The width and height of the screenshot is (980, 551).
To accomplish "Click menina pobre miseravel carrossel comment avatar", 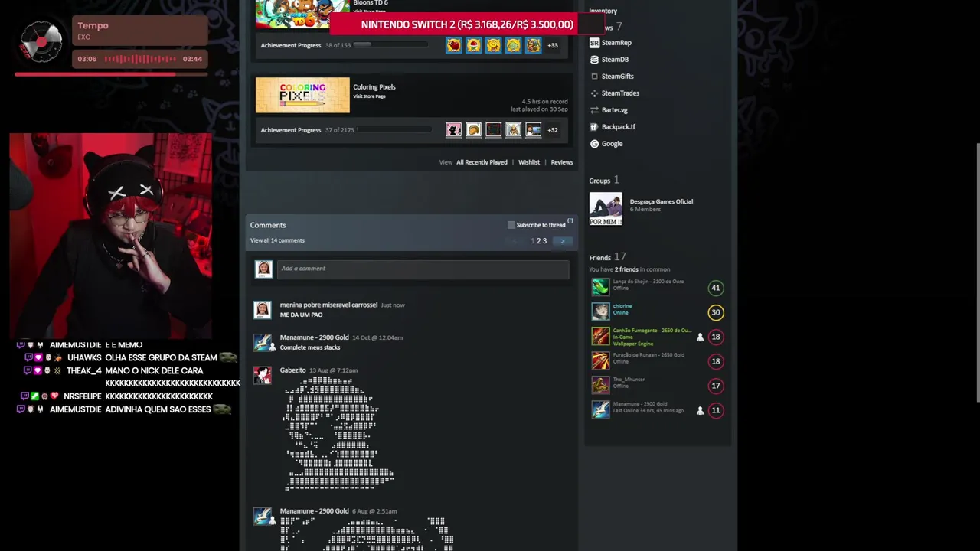I will [x=263, y=310].
